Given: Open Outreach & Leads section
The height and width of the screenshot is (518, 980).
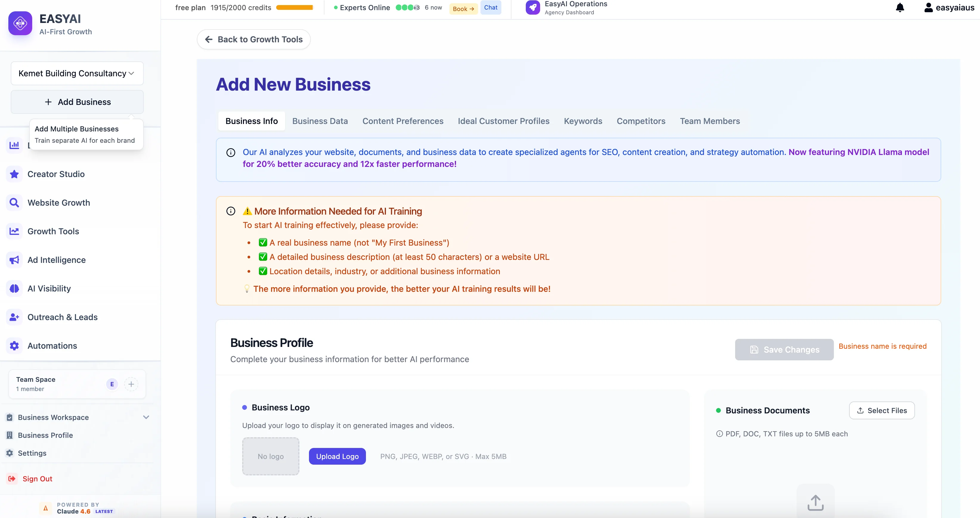Looking at the screenshot, I should 62,317.
